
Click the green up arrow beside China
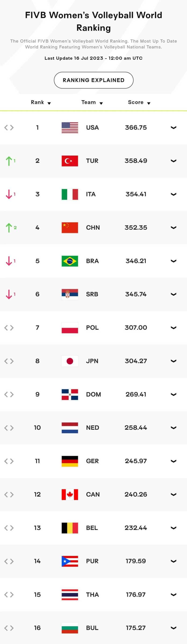[x=9, y=228]
